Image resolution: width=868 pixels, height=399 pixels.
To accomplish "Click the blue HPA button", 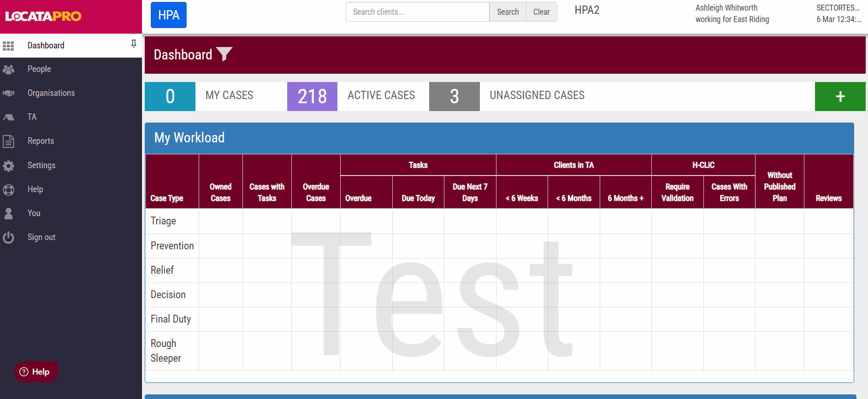I will coord(169,15).
